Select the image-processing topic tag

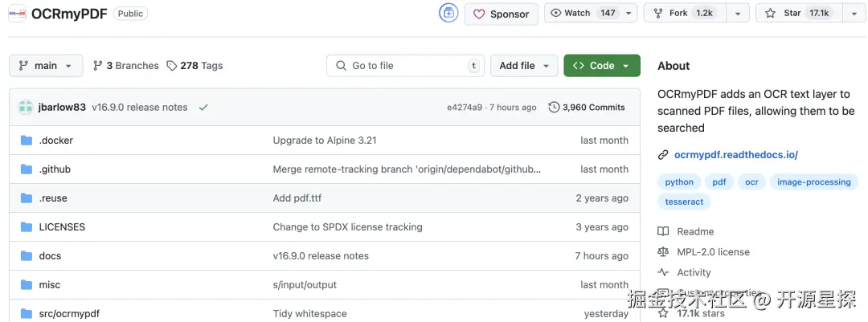click(x=813, y=182)
